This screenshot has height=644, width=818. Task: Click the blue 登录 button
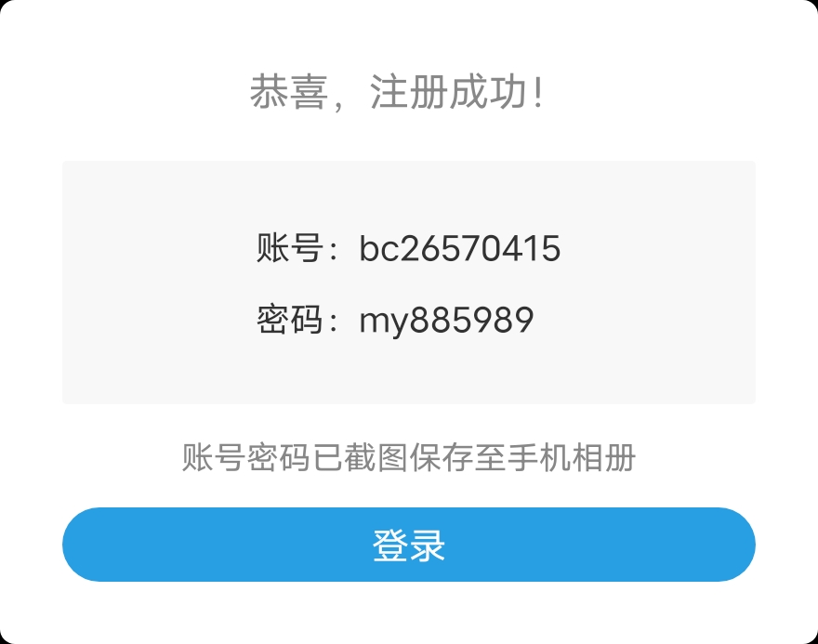(x=408, y=544)
